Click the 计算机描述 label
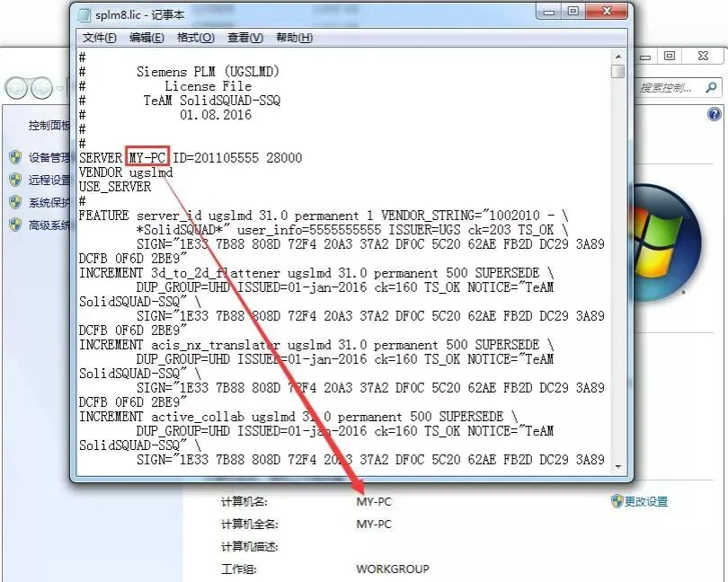 [x=249, y=547]
